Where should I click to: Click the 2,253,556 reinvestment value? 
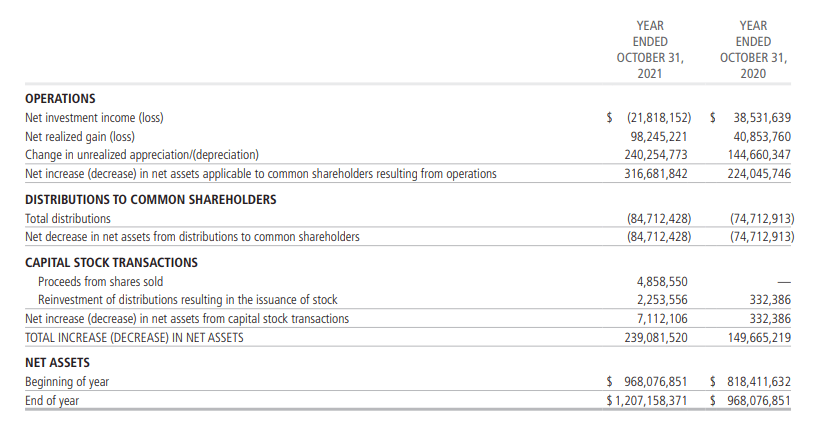(x=664, y=300)
